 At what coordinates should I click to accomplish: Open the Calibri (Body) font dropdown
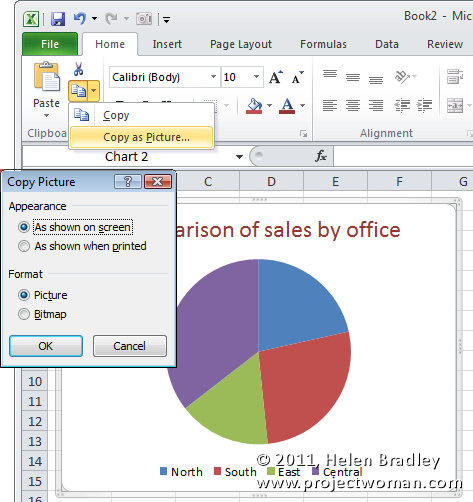coord(213,77)
